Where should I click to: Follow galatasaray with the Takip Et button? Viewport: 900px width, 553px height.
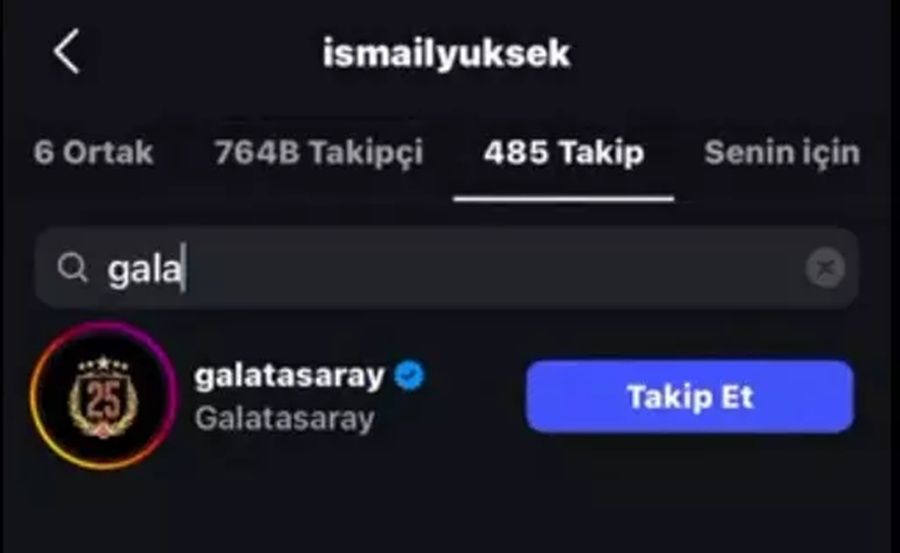(690, 396)
